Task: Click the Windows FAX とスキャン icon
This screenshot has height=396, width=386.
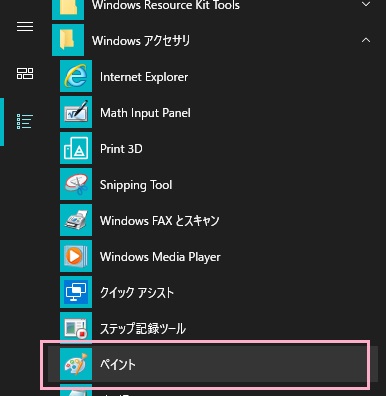Action: pos(76,220)
